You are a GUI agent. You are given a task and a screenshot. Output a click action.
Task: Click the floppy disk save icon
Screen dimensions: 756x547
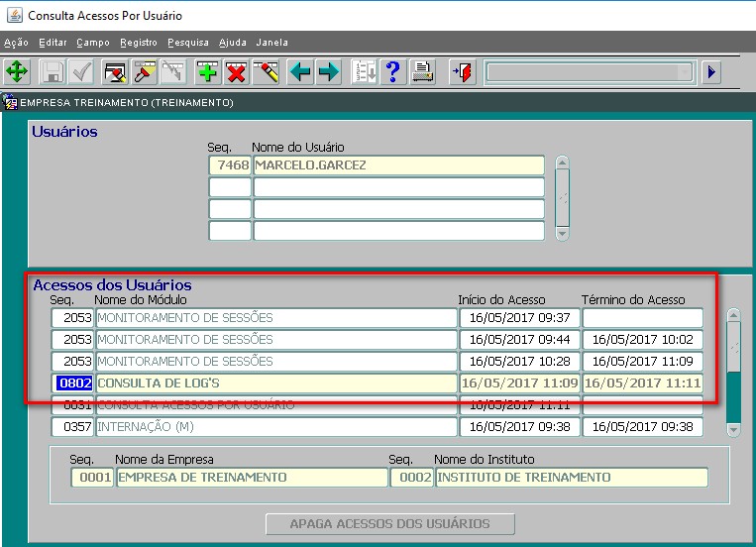(53, 72)
